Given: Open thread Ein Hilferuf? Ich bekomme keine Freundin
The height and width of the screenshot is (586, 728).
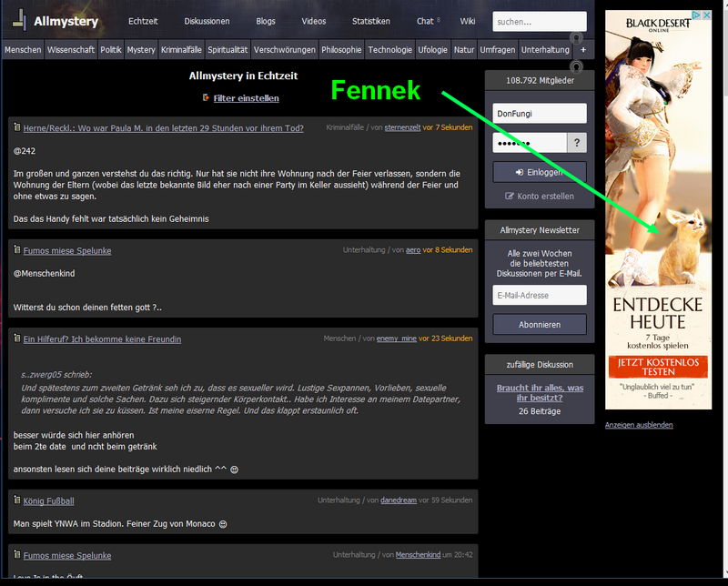Looking at the screenshot, I should coord(102,339).
